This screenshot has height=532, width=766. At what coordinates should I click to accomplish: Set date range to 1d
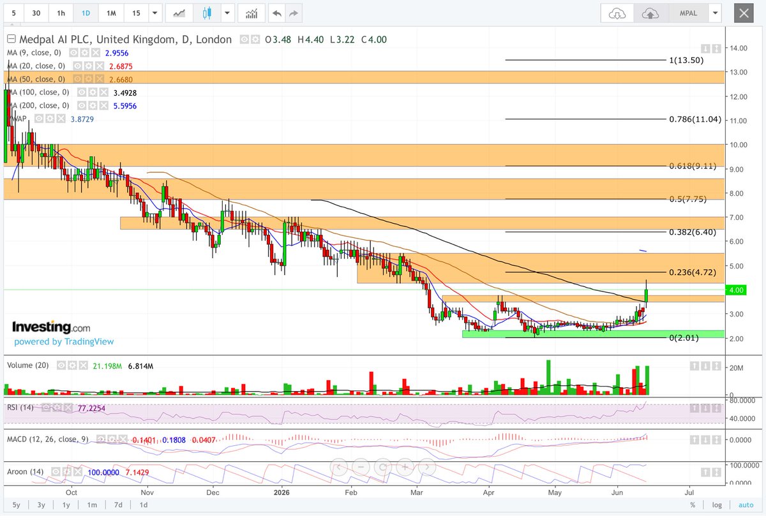[144, 505]
